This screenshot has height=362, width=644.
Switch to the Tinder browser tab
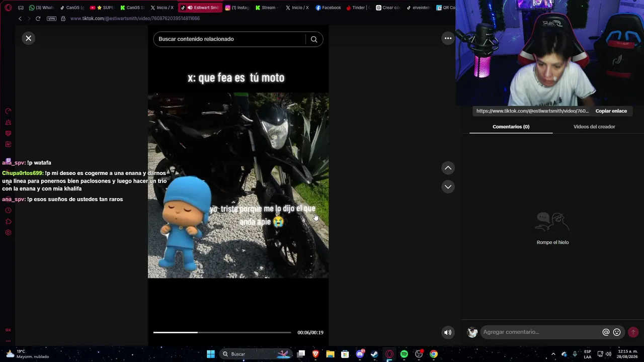(x=358, y=8)
